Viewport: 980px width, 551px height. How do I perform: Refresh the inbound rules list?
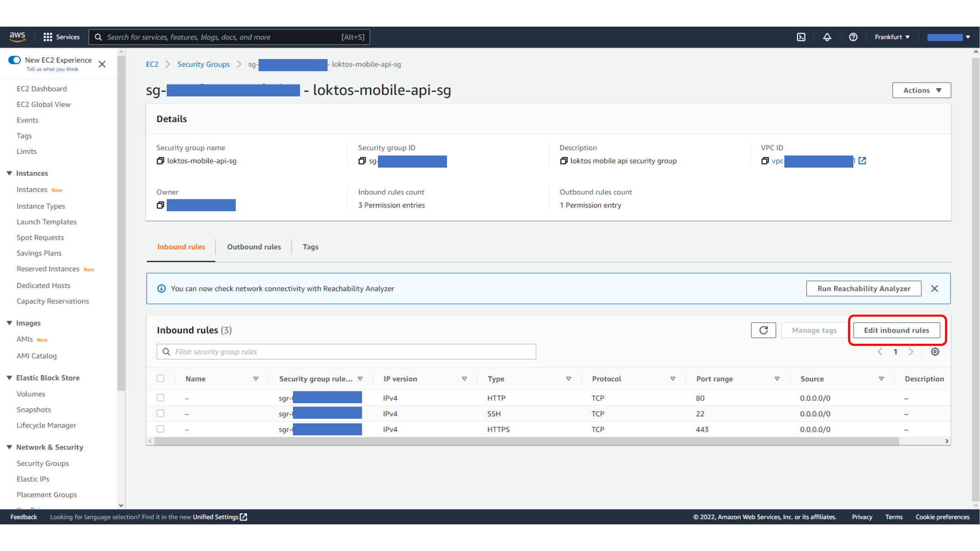[x=763, y=330]
